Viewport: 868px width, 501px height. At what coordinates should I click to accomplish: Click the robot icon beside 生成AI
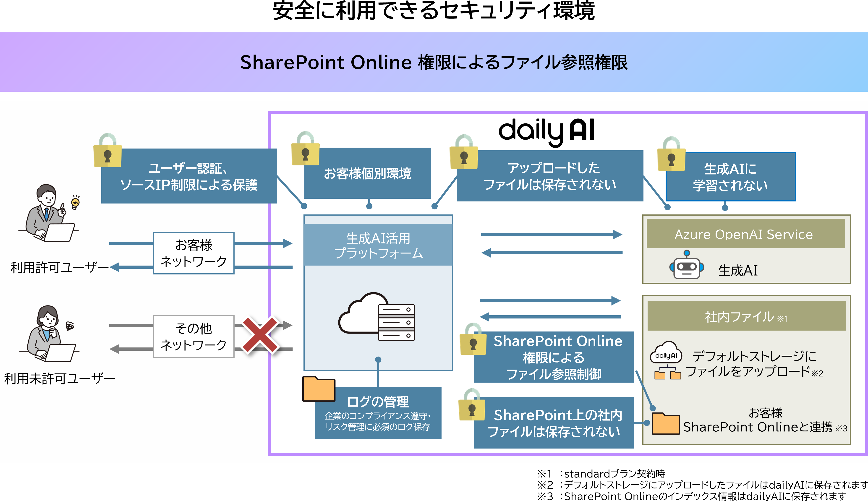(687, 265)
